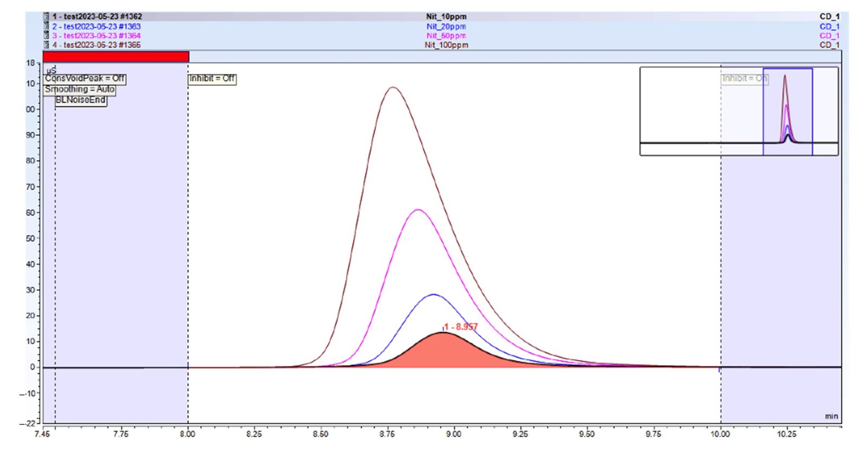Viewport: 868px width, 451px height.
Task: Click the red bar above the plot
Action: click(x=116, y=56)
